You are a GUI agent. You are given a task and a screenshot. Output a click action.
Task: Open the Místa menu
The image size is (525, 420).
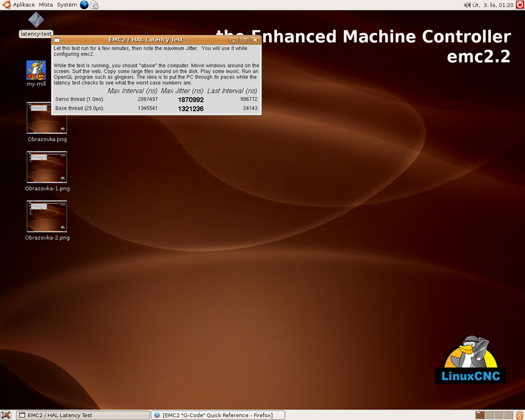[x=45, y=5]
